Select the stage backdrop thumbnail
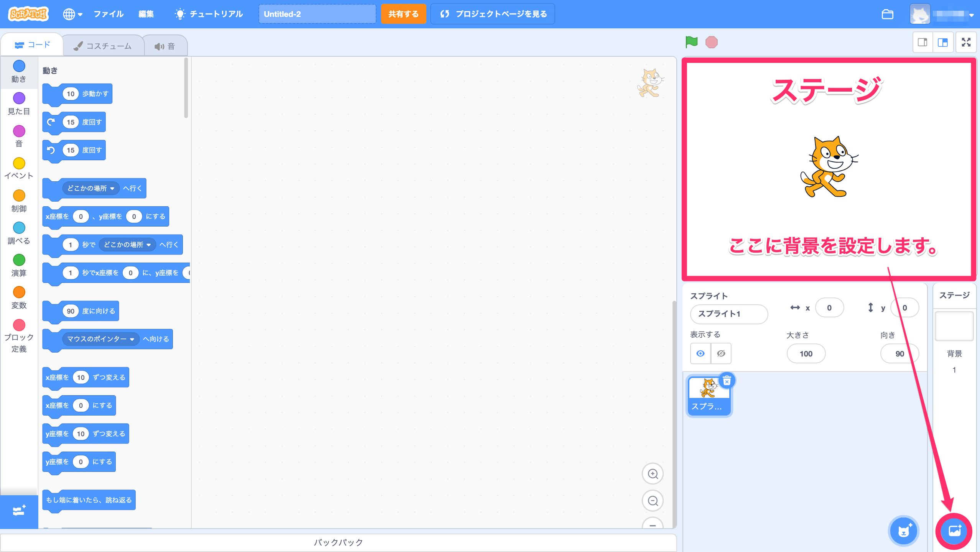Viewport: 980px width, 552px height. click(x=954, y=326)
